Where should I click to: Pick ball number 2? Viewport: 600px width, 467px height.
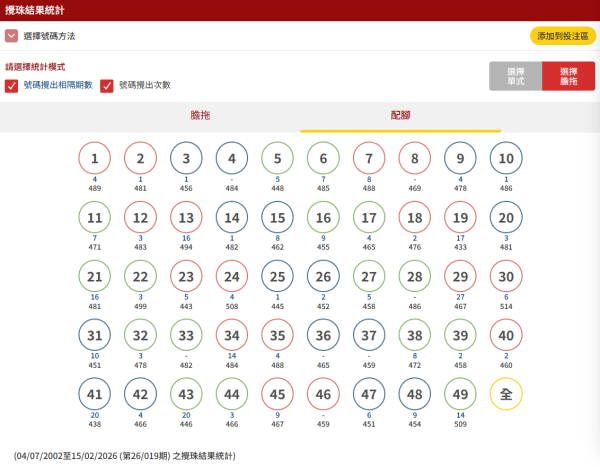[140, 158]
